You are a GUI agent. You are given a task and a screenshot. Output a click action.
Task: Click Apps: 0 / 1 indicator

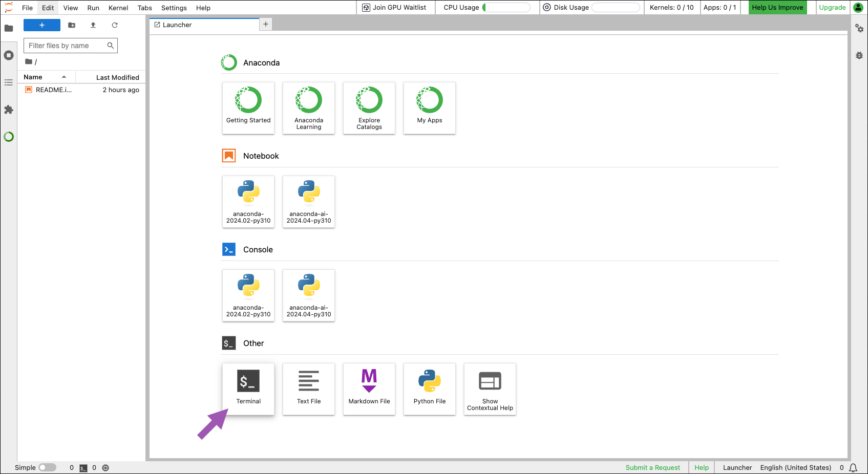point(719,7)
